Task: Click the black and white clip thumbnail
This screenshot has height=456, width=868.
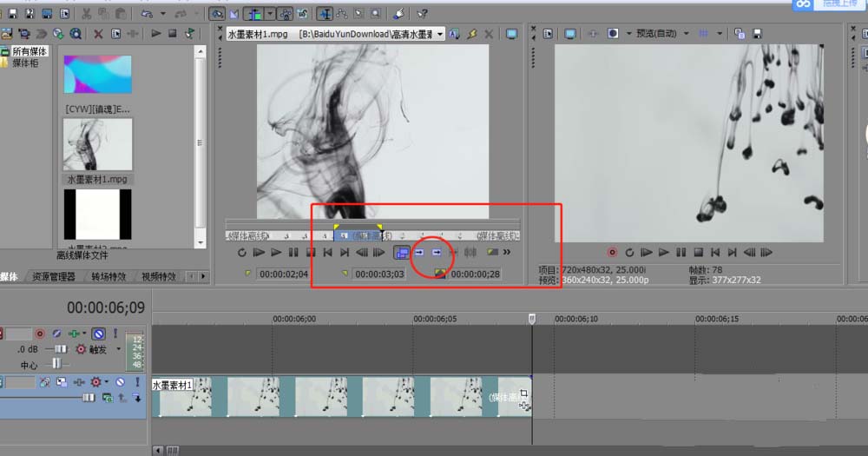Action: pyautogui.click(x=97, y=215)
